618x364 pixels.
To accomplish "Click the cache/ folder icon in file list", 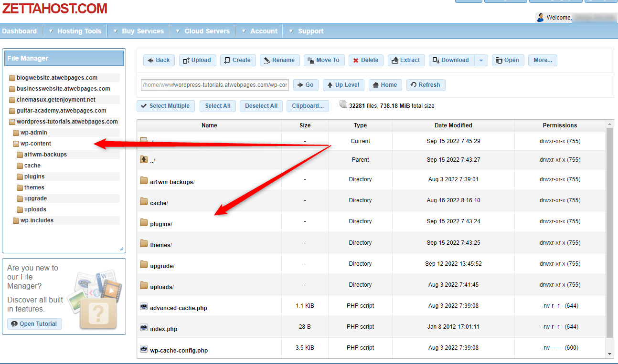I will [x=144, y=201].
